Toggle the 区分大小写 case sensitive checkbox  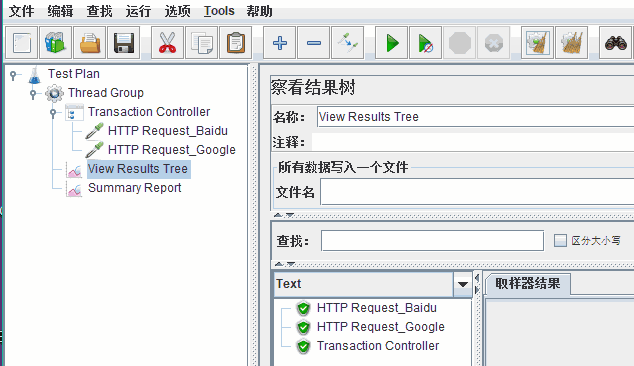coord(560,241)
